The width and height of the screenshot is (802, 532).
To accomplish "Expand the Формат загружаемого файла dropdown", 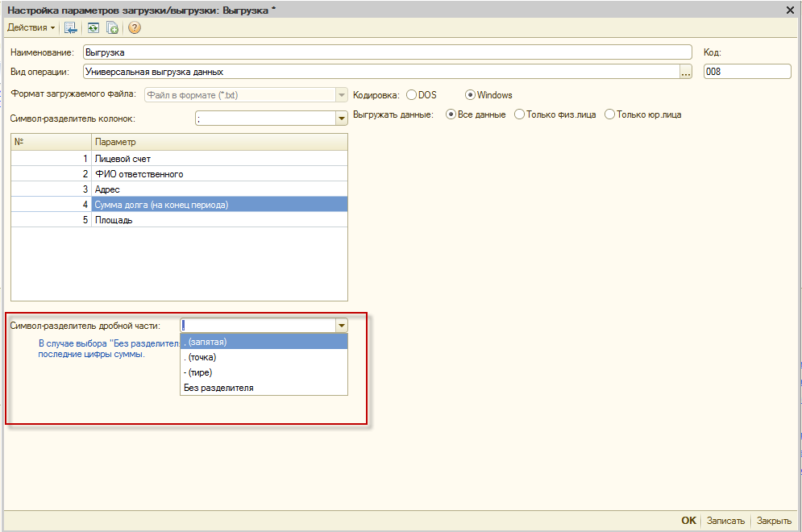I will coord(342,95).
